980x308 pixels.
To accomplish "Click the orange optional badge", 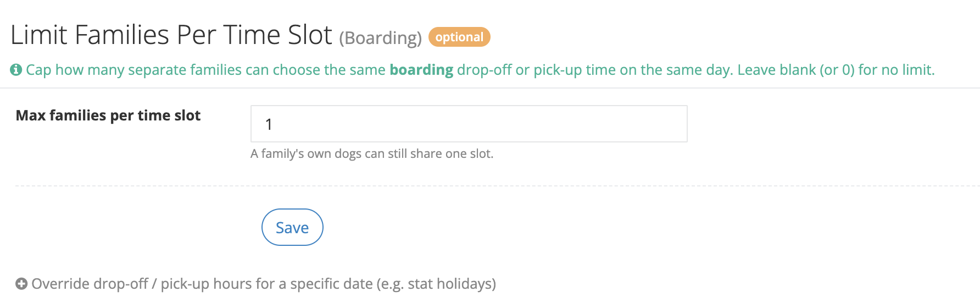I will click(459, 37).
